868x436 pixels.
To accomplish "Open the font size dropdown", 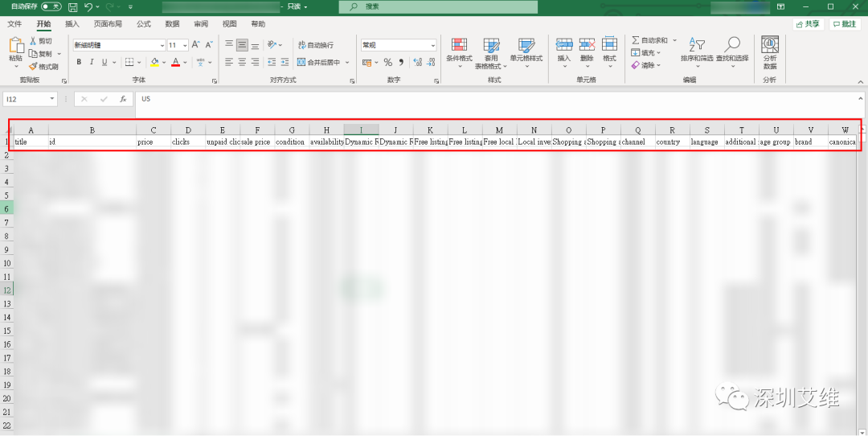I will pyautogui.click(x=185, y=45).
